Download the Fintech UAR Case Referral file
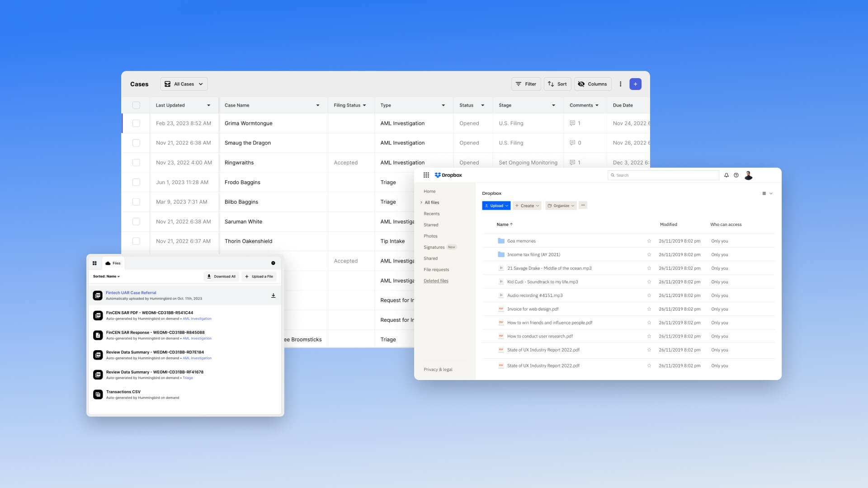868x488 pixels. [273, 296]
